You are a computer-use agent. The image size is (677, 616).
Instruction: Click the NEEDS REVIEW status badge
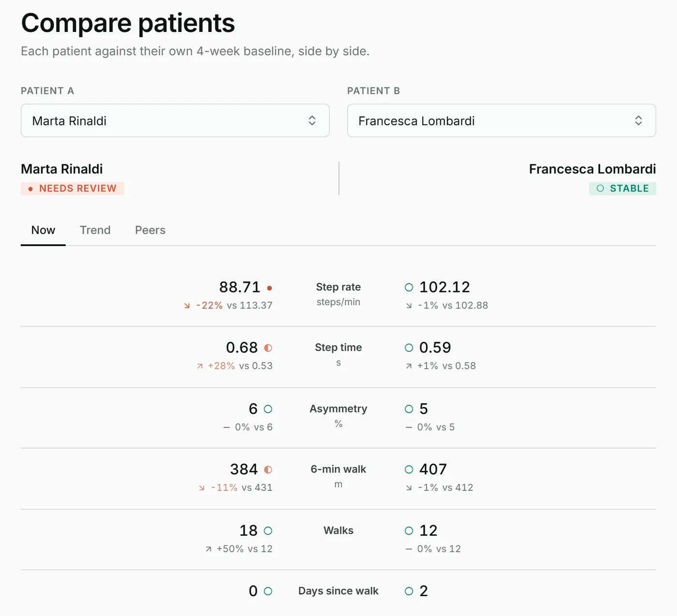click(73, 189)
